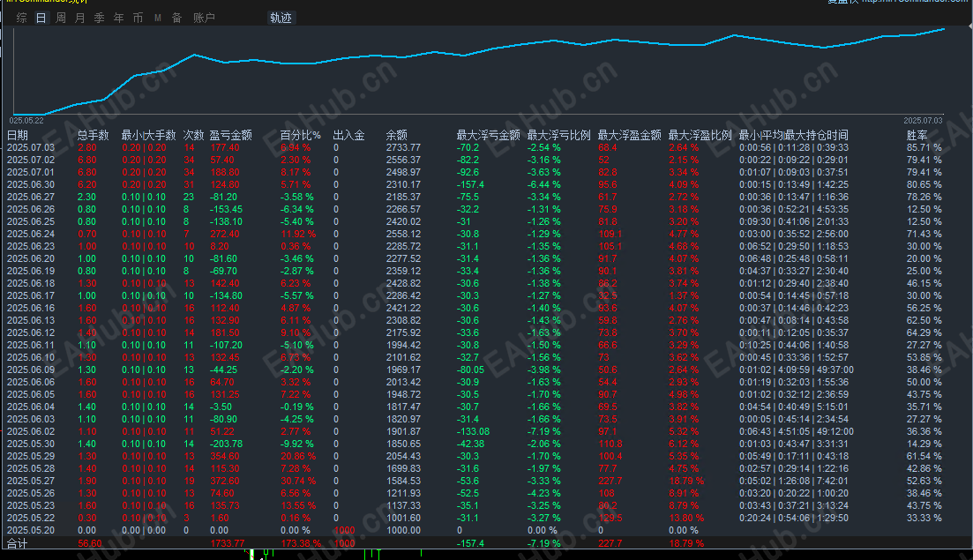Click the 余额 column header
The width and height of the screenshot is (973, 560).
click(397, 135)
